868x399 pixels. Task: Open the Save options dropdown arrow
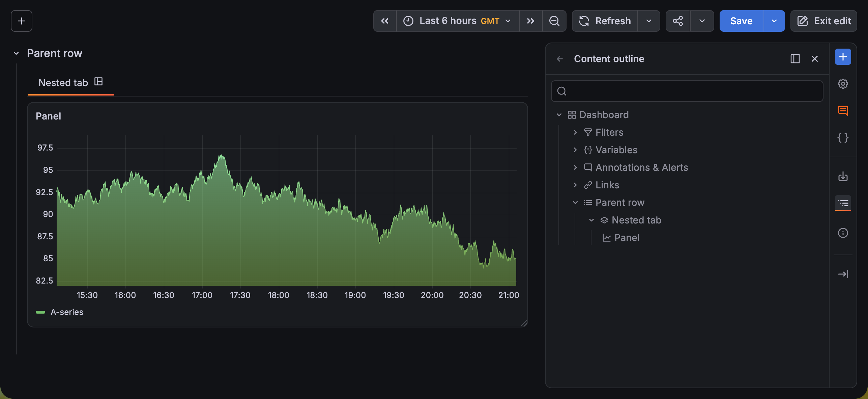pyautogui.click(x=774, y=21)
